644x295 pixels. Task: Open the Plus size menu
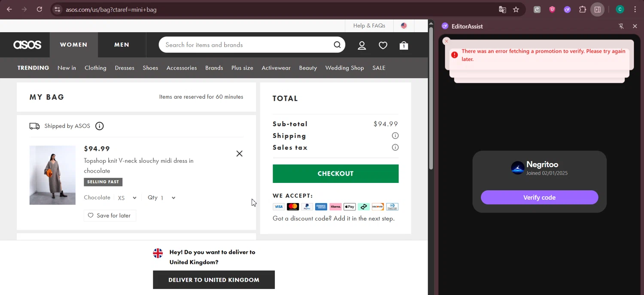[x=242, y=68]
